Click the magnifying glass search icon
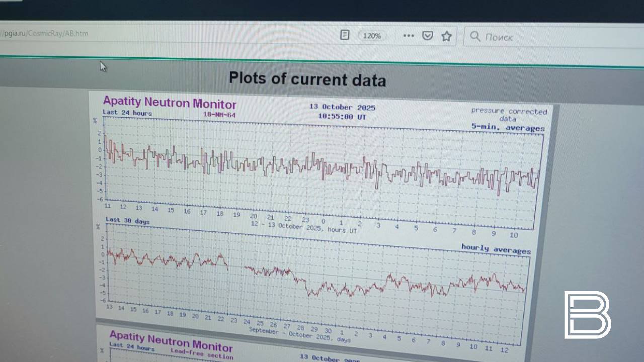This screenshot has height=362, width=644. (x=475, y=36)
